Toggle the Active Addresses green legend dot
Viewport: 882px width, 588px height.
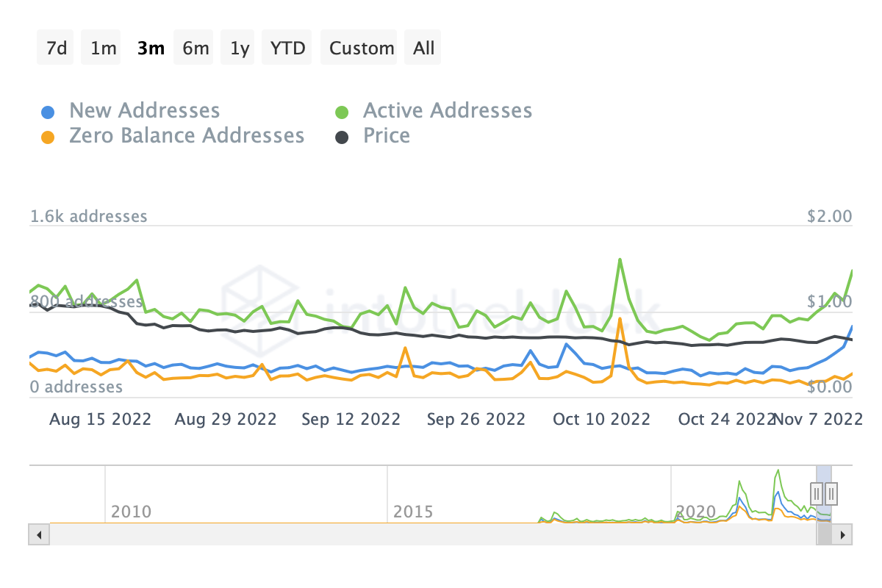tap(342, 112)
